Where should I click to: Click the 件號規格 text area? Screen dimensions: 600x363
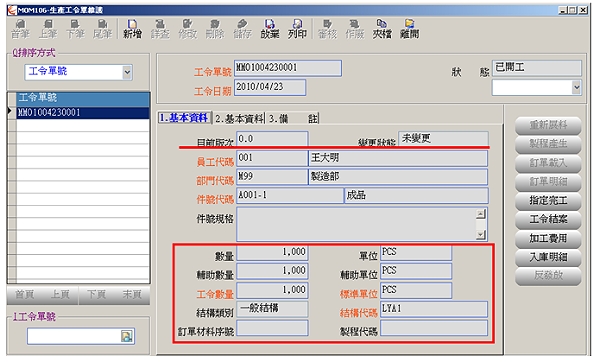[x=356, y=225]
